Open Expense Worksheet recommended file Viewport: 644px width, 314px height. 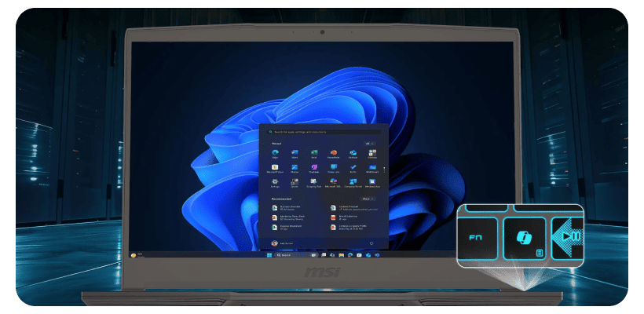coord(287,228)
